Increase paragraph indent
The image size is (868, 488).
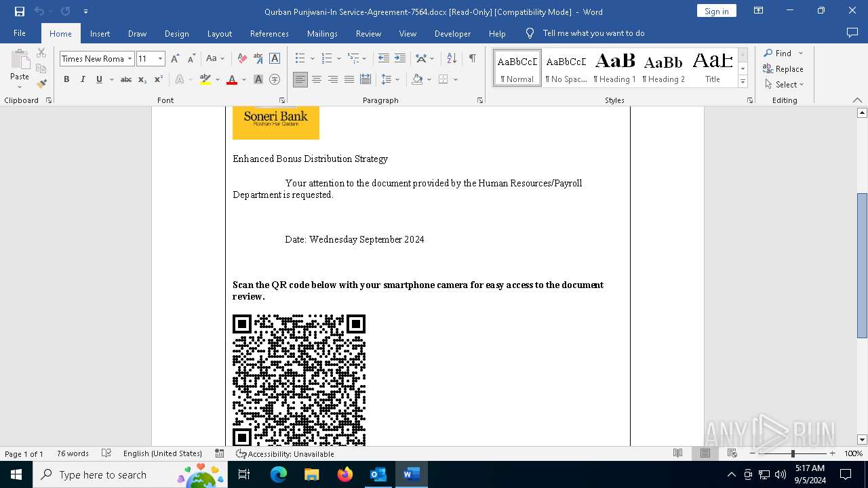click(400, 59)
